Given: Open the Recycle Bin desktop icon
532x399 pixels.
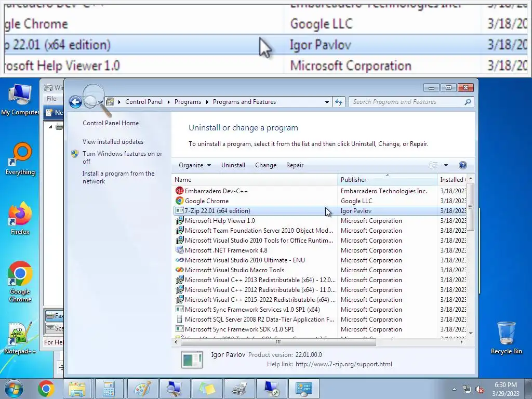Looking at the screenshot, I should (x=506, y=338).
